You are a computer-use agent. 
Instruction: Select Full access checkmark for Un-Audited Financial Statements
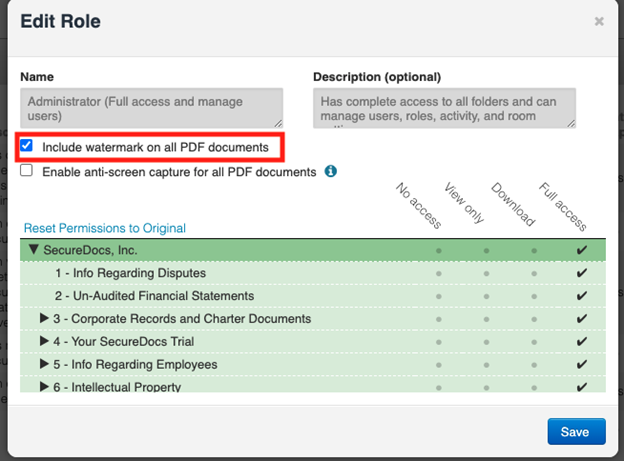[581, 296]
